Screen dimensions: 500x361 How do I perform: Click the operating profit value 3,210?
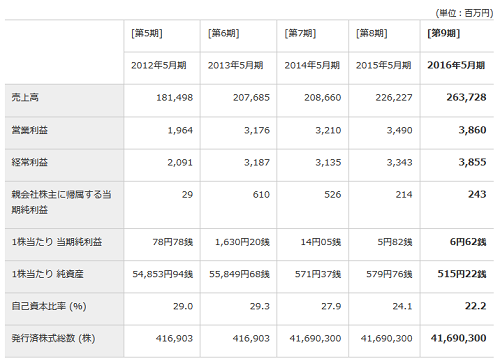click(328, 130)
